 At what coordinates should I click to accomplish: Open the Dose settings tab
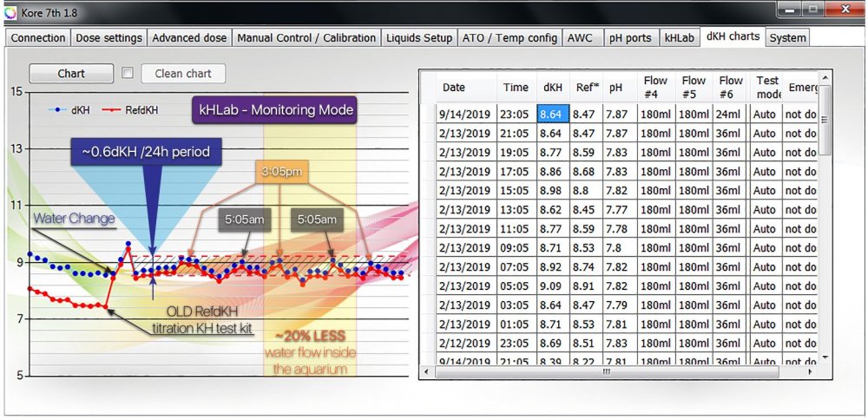pyautogui.click(x=108, y=38)
